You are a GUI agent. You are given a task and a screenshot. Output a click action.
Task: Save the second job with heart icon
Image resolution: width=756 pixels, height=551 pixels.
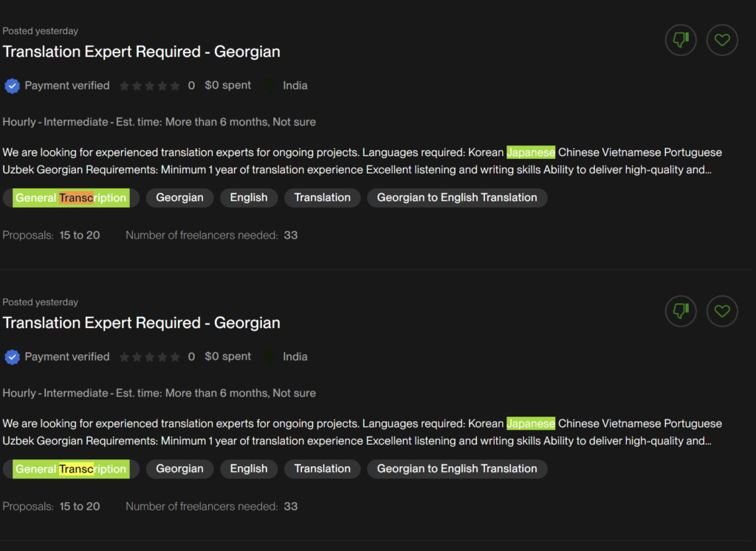722,311
